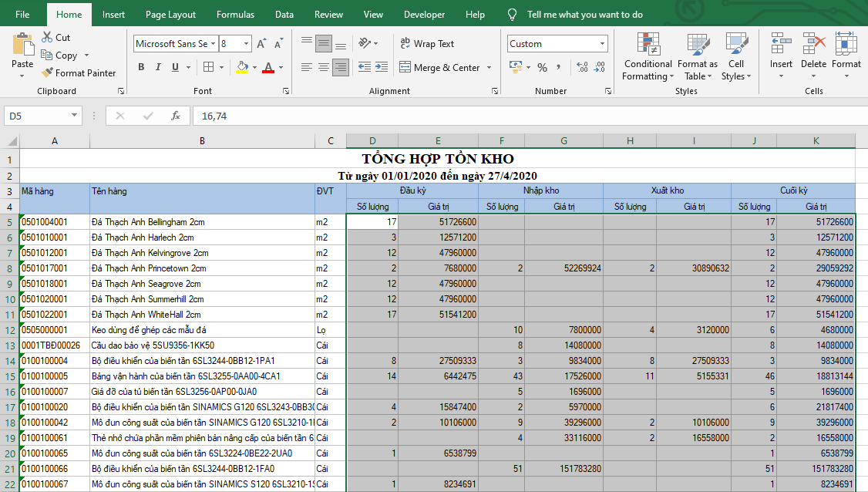Open the Page Layout tab
Screen dimensions: 868x492
click(x=170, y=15)
